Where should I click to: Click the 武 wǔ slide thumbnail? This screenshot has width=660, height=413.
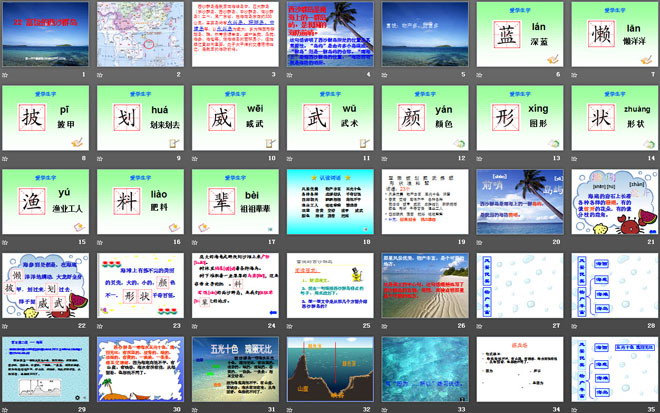[x=327, y=118]
